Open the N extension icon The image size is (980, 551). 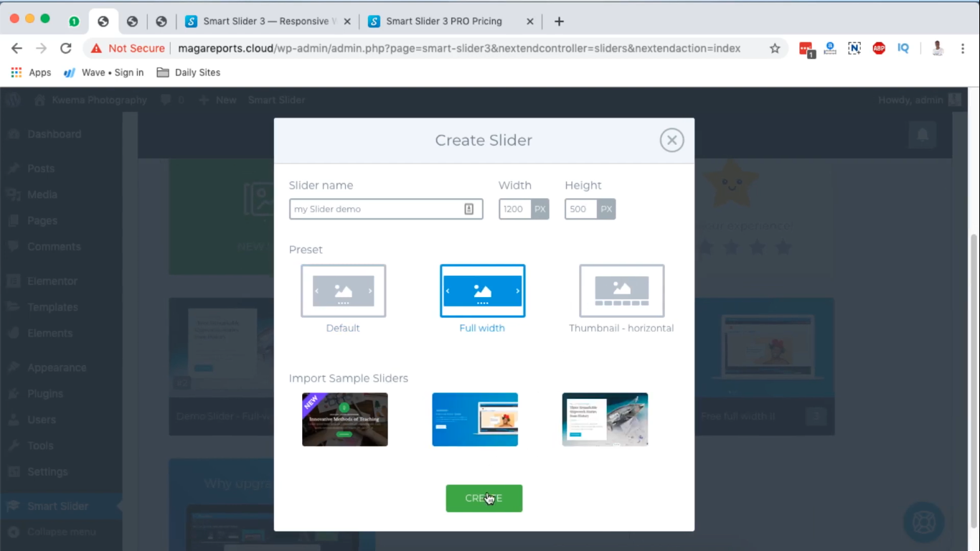coord(854,48)
